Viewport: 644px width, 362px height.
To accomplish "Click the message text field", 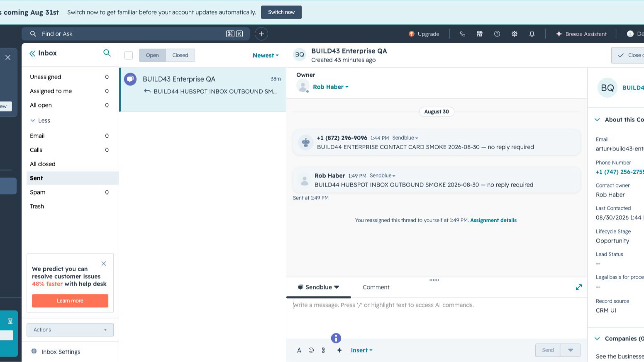I will point(437,317).
